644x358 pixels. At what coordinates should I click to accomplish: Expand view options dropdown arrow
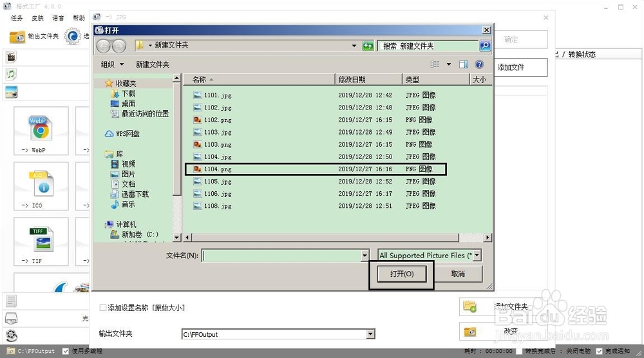click(448, 64)
